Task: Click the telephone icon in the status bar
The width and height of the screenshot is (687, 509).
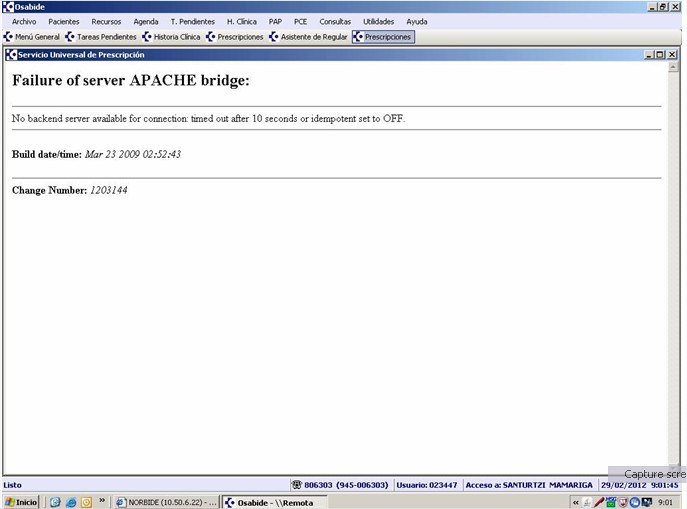Action: coord(296,485)
